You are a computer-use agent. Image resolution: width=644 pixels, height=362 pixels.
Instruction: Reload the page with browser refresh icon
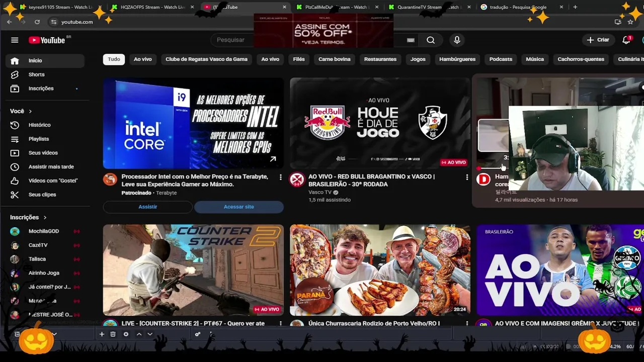coord(37,22)
